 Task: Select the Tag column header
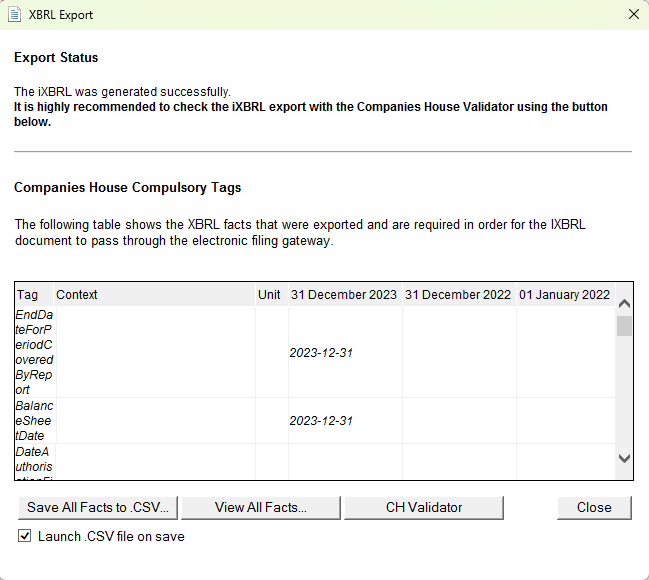tap(34, 295)
